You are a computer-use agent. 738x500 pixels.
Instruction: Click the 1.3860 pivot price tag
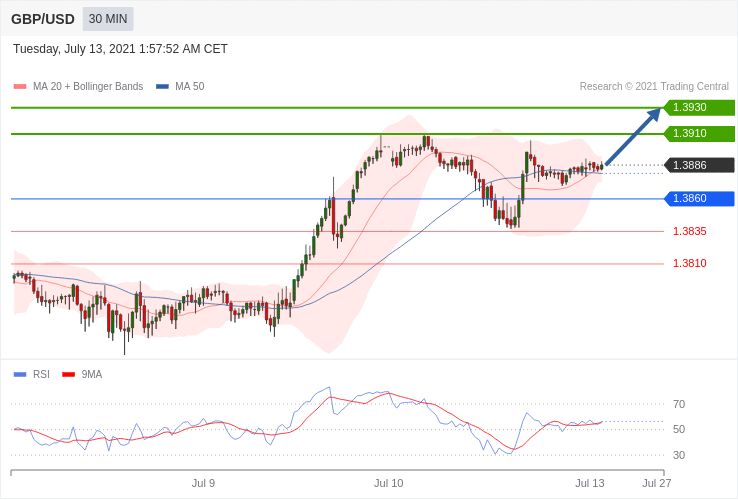(x=699, y=198)
